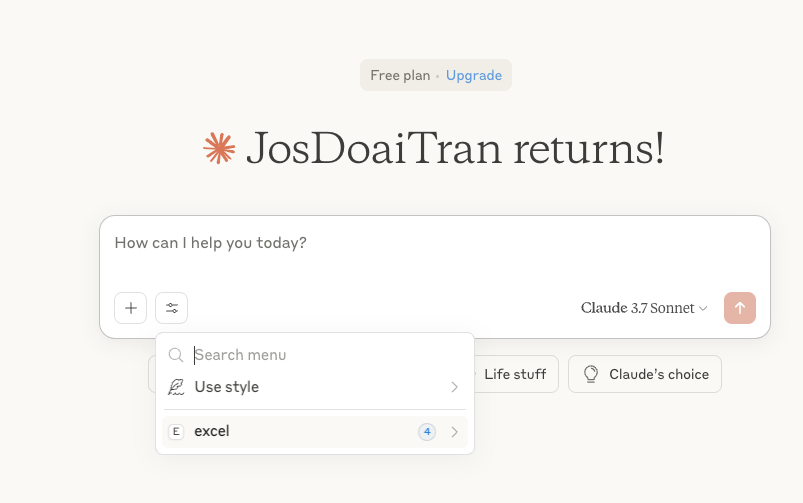Click the quill icon beside Use style
The height and width of the screenshot is (503, 803).
click(x=176, y=387)
